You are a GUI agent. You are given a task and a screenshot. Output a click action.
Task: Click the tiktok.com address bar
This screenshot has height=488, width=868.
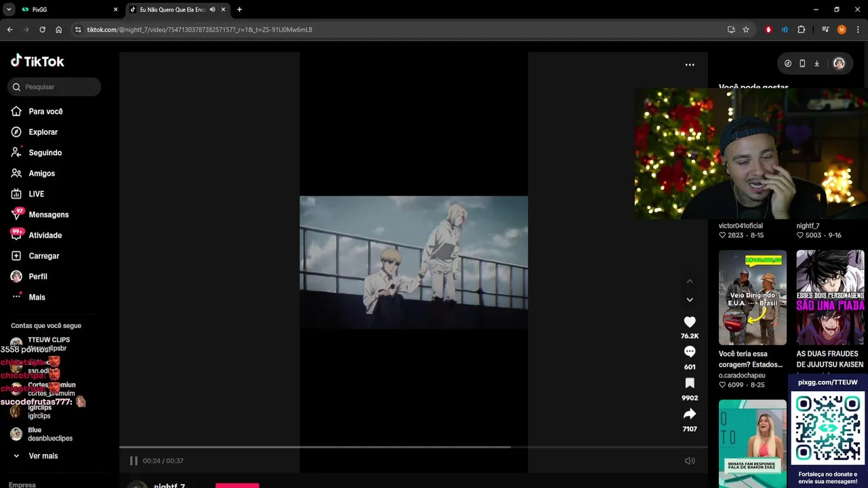pyautogui.click(x=400, y=30)
